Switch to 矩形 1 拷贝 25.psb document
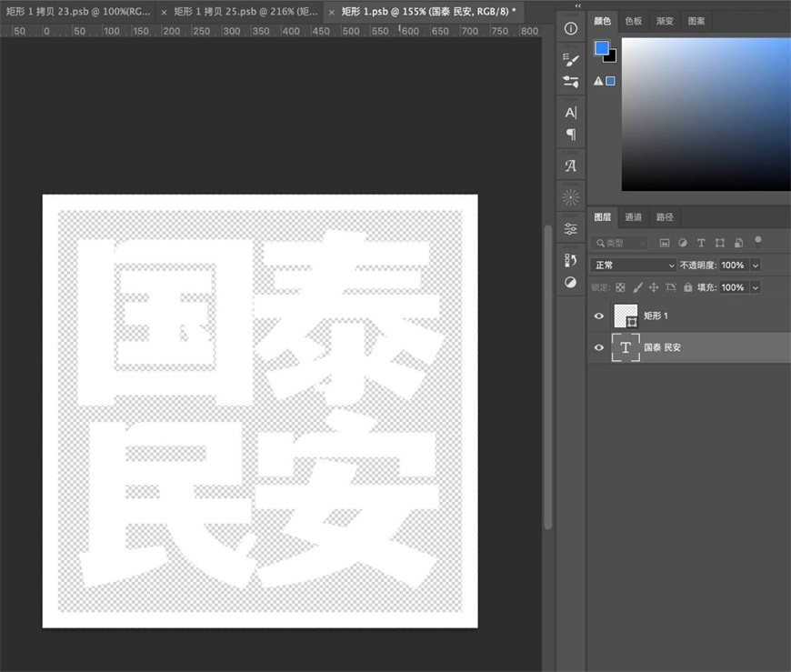Screen dimensions: 791x672 pos(245,12)
